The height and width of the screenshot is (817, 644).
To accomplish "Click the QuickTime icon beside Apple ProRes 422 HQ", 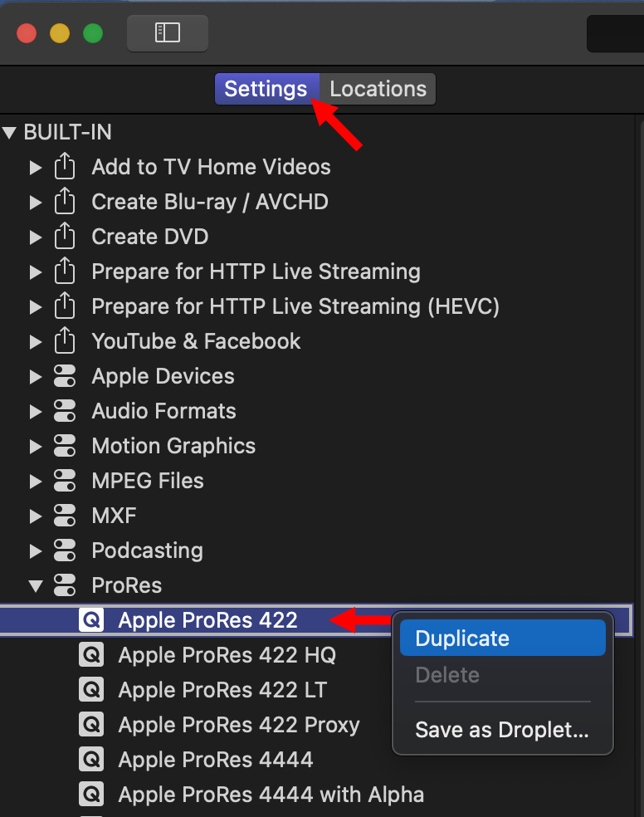I will [91, 655].
